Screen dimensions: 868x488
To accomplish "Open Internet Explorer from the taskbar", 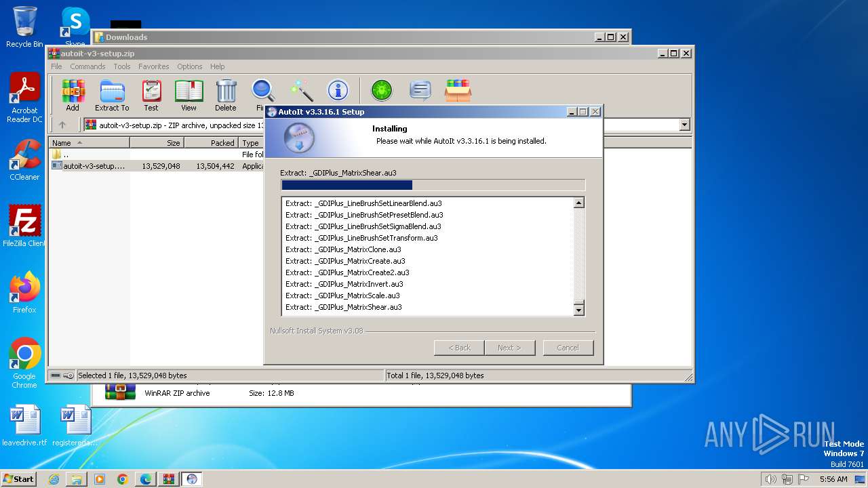I will [54, 479].
